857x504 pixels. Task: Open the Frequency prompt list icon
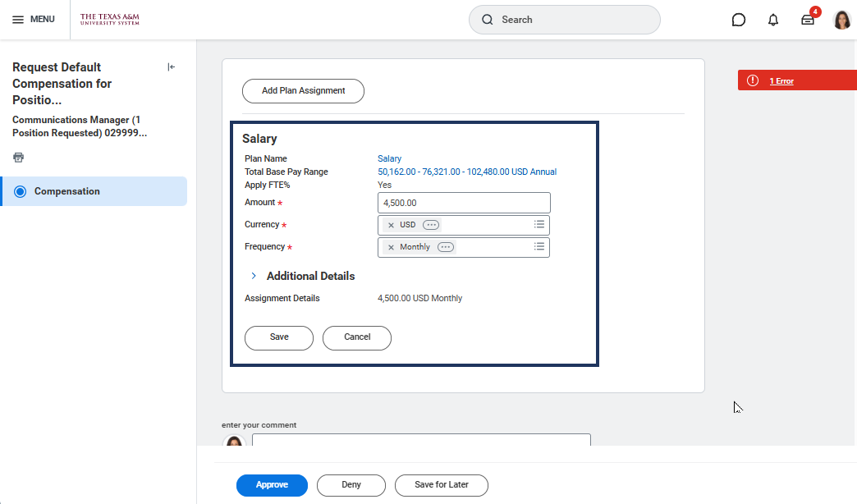click(539, 246)
